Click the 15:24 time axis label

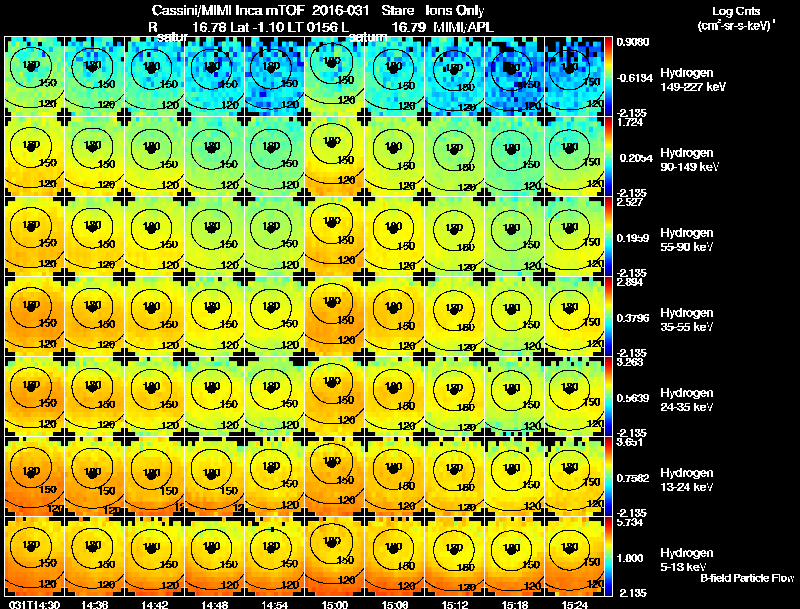click(574, 604)
